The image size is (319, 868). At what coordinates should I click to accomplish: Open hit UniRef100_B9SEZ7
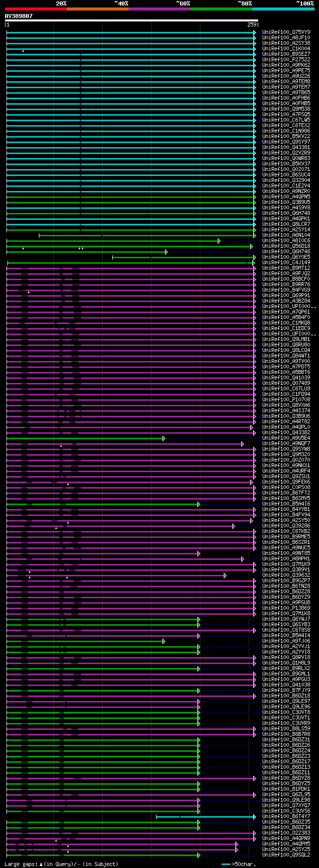coord(286,54)
